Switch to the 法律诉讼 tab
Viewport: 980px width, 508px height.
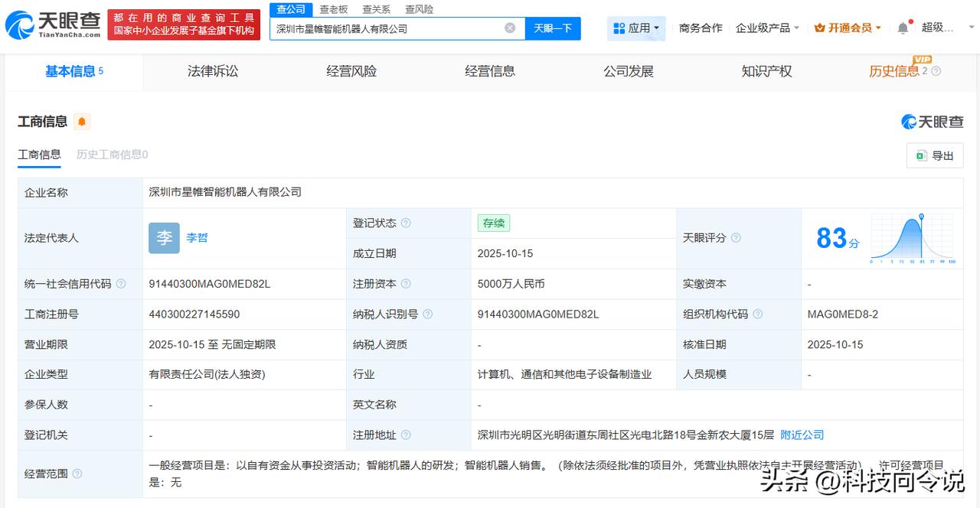[213, 71]
